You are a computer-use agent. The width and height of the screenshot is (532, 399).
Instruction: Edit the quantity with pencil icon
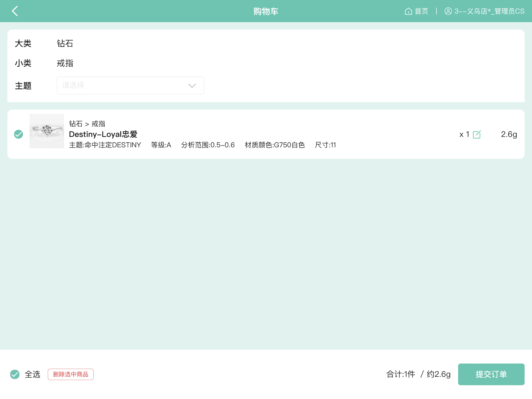(477, 134)
